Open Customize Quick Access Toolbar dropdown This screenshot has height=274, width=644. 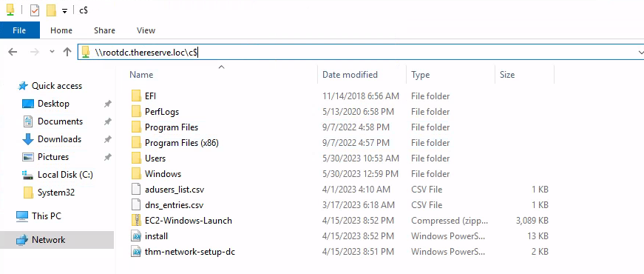[64, 11]
